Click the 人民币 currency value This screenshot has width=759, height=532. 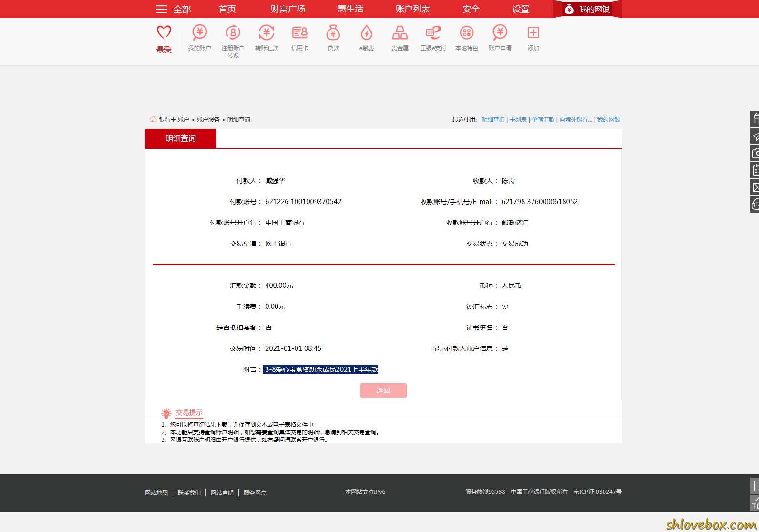(x=512, y=286)
